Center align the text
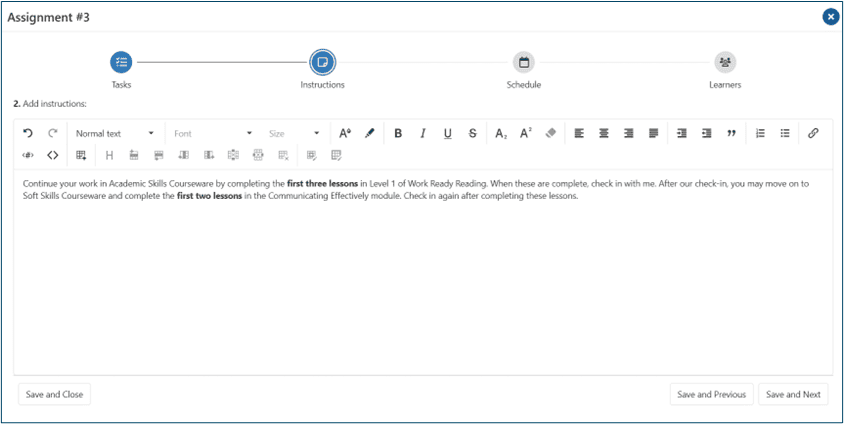Viewport: 844px width, 424px height. coord(604,133)
